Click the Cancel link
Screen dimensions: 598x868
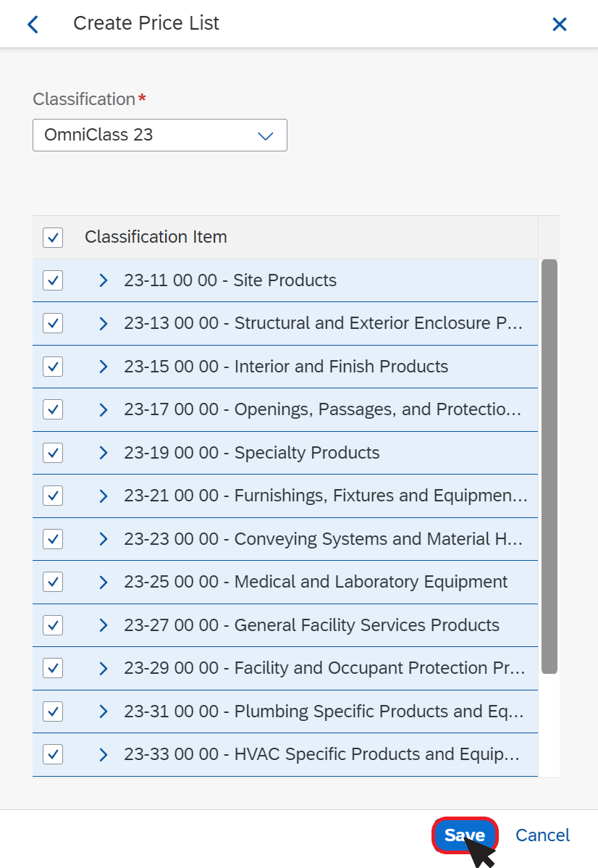[x=542, y=835]
